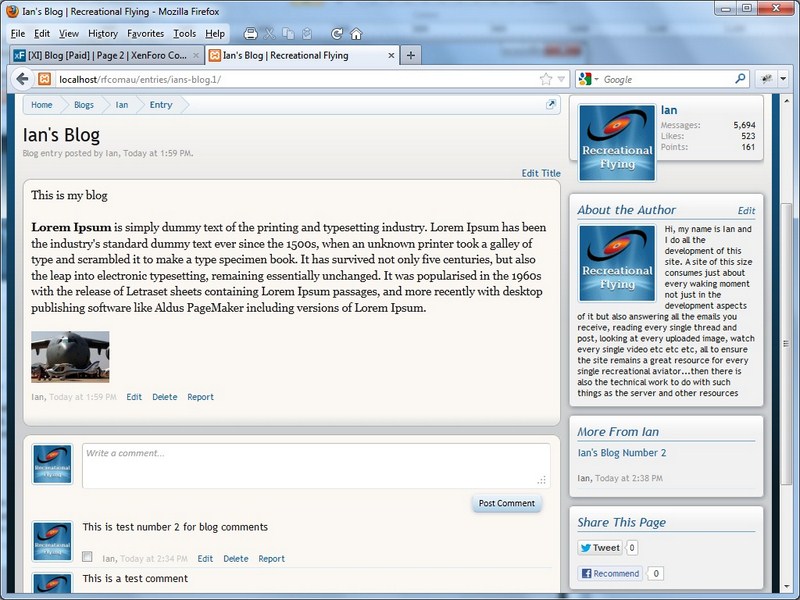Viewport: 800px width, 600px height.
Task: Open the address bar history dropdown arrow
Action: [x=561, y=79]
